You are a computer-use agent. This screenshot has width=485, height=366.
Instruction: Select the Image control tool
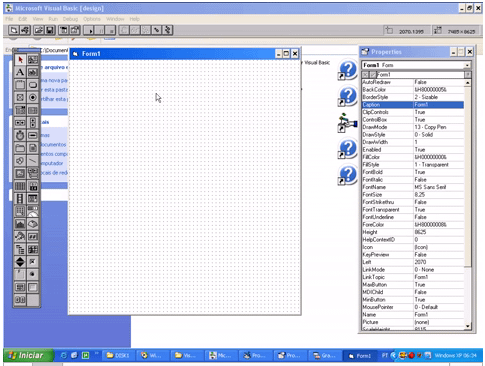coord(20,174)
